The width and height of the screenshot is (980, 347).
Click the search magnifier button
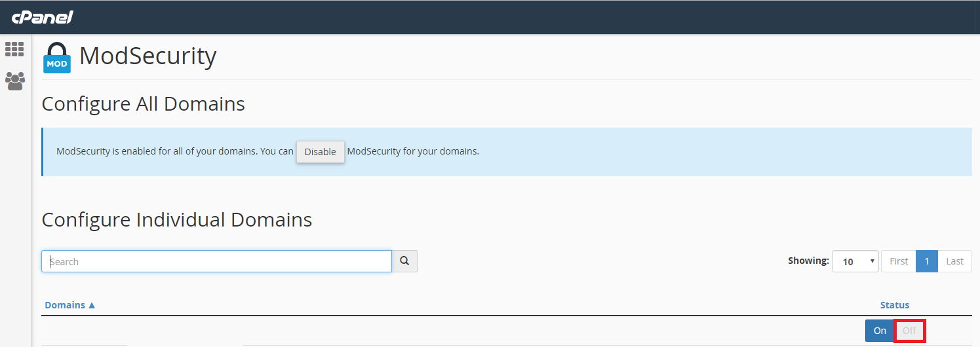click(x=404, y=261)
